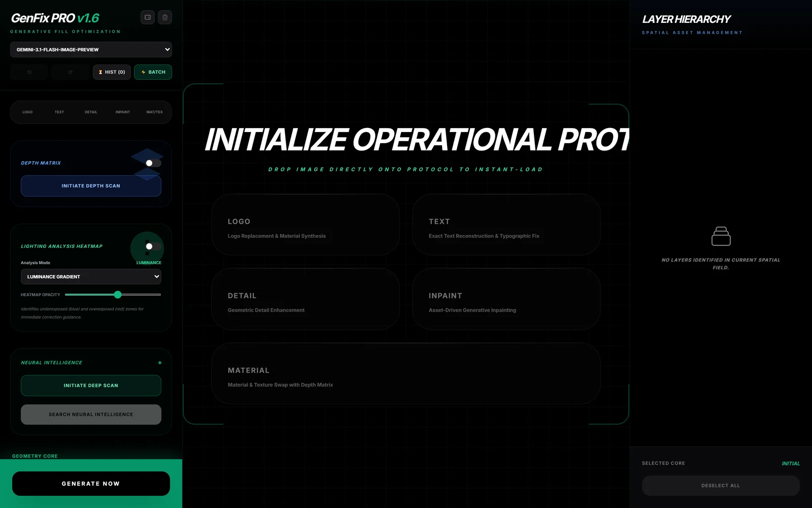Switch to the LOGO mode tab
Image resolution: width=812 pixels, height=508 pixels.
click(27, 112)
